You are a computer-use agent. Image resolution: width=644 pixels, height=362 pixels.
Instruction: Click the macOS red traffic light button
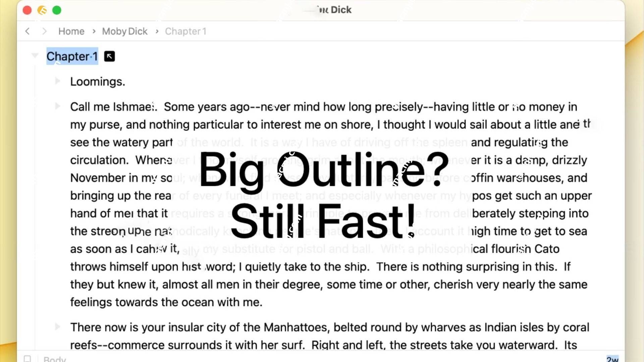click(x=27, y=10)
